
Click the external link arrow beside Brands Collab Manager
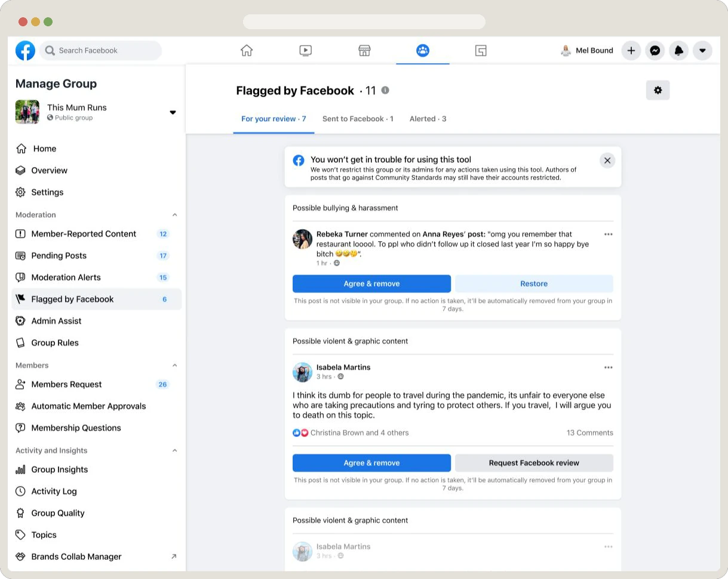[174, 557]
